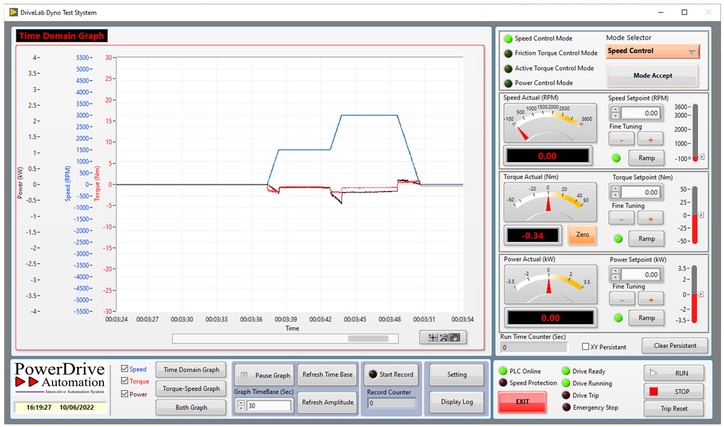This screenshot has height=427, width=724.
Task: Uncheck the Torque plot checkbox
Action: pyautogui.click(x=124, y=381)
